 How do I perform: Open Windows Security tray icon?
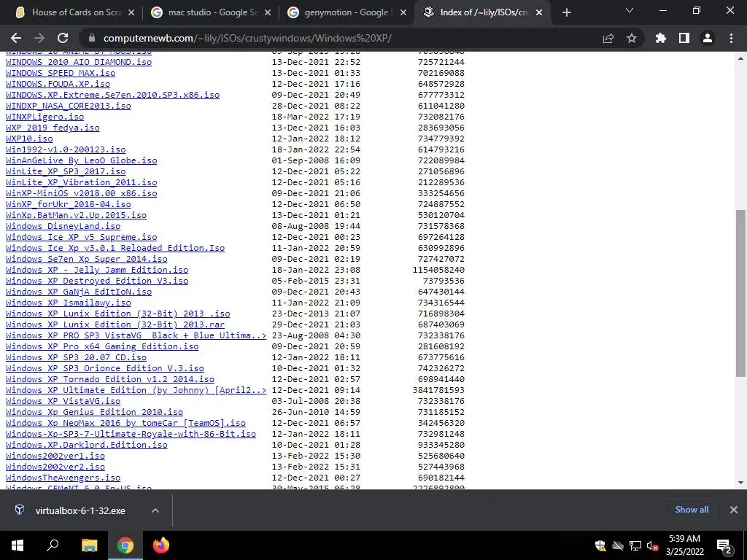tap(600, 545)
